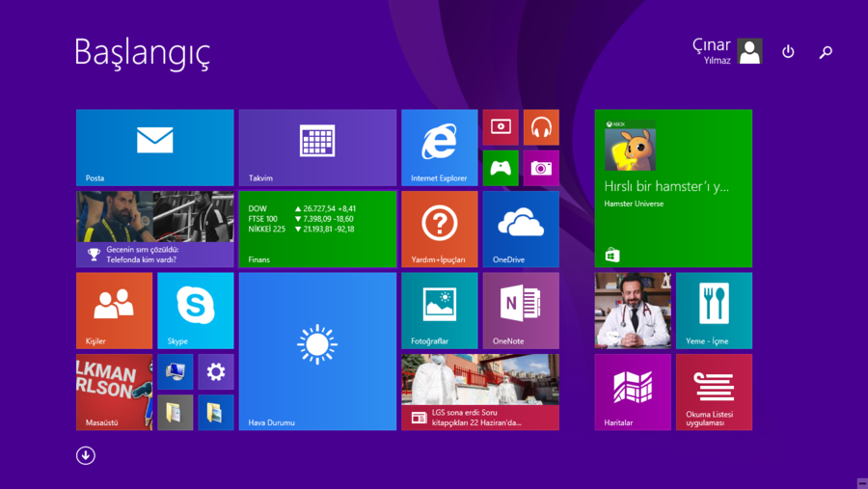Screen dimensions: 868x489
Task: Open Hamster Universe store tile
Action: (673, 188)
